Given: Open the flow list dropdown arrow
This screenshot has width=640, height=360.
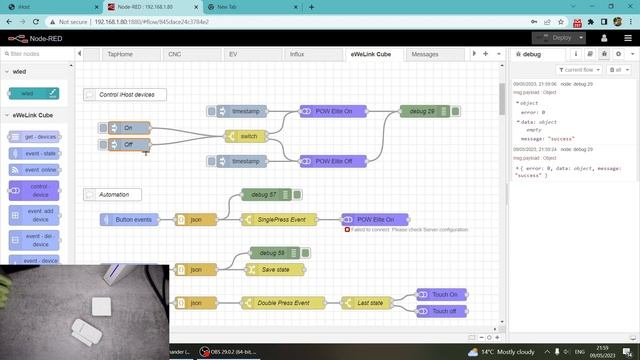Looking at the screenshot, I should [x=499, y=54].
